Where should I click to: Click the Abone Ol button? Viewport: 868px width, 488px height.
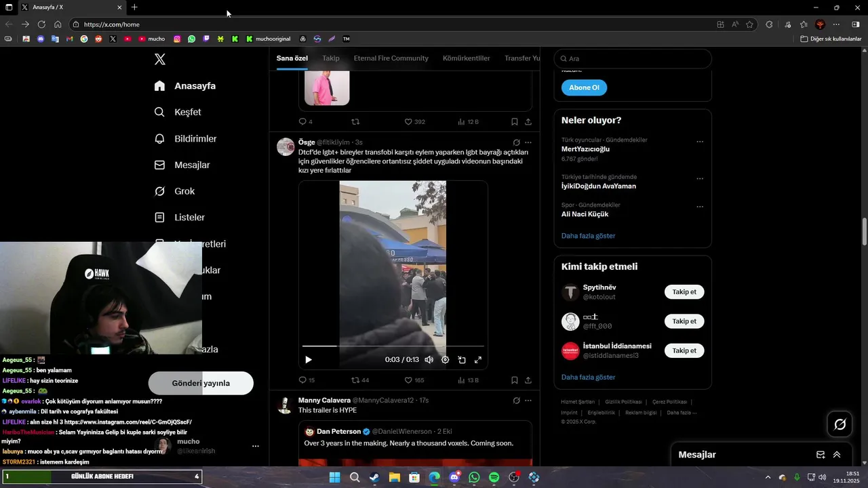click(584, 87)
